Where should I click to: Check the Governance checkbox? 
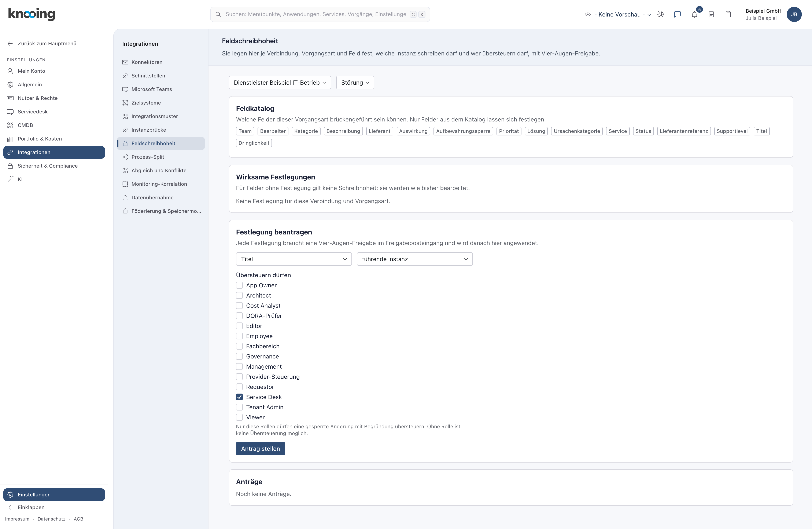point(240,357)
